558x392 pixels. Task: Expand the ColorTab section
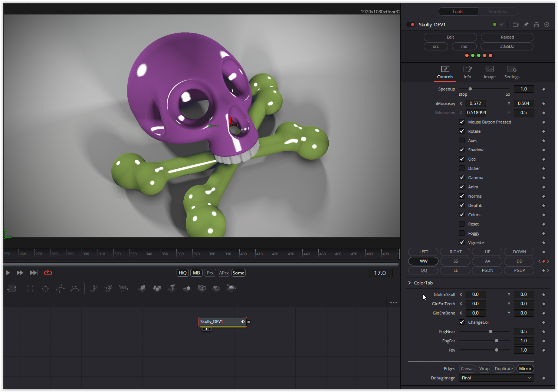pyautogui.click(x=410, y=283)
